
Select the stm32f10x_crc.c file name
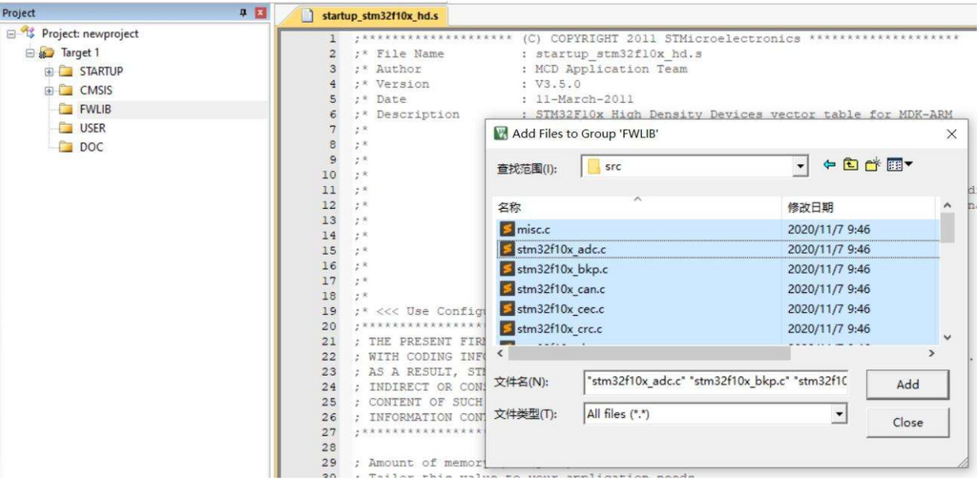click(x=559, y=328)
